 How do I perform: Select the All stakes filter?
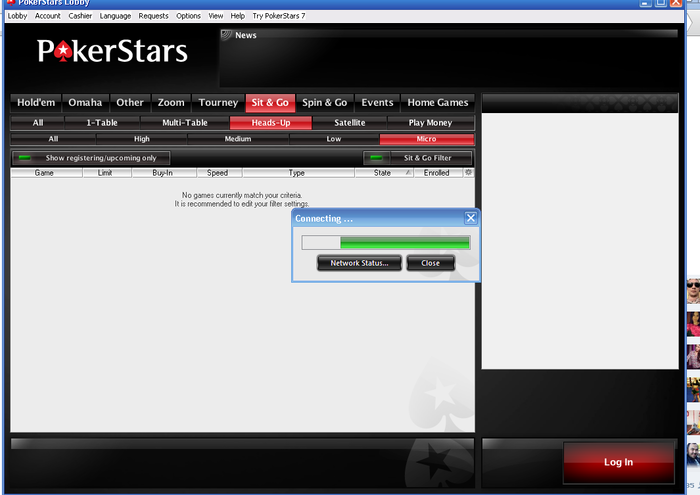(x=53, y=139)
